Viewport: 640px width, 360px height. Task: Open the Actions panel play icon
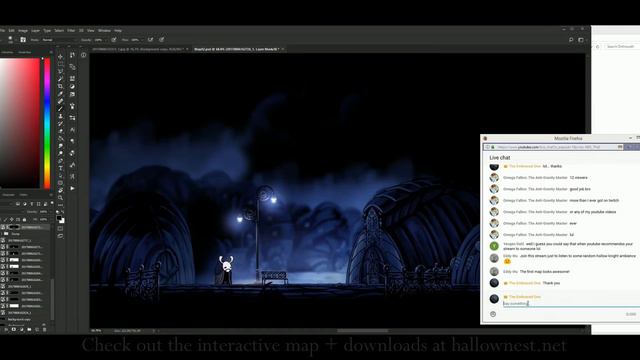(x=72, y=188)
